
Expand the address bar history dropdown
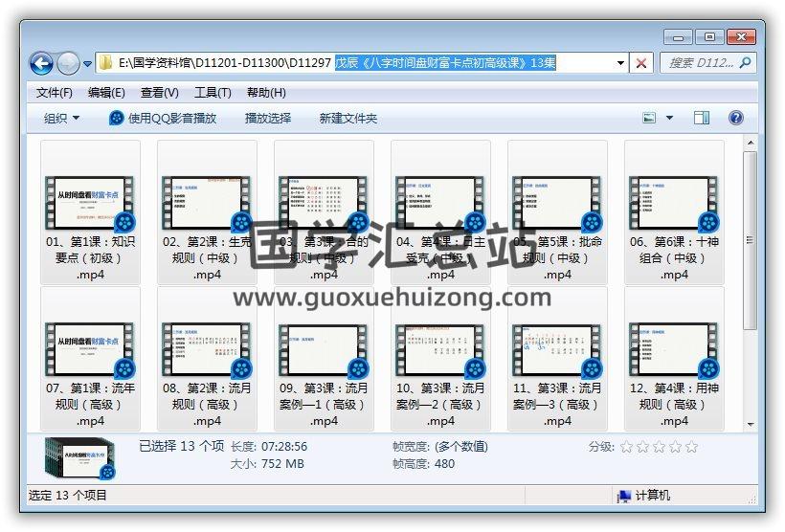[620, 63]
